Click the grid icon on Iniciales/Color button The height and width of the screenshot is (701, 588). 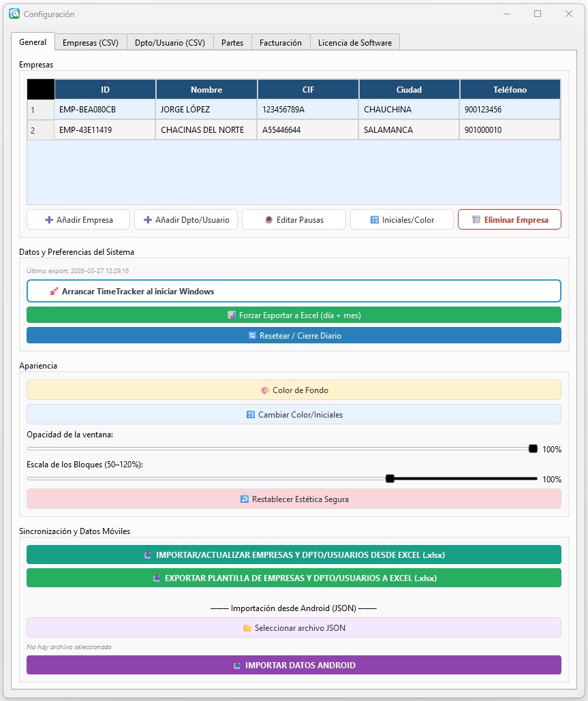(x=375, y=219)
